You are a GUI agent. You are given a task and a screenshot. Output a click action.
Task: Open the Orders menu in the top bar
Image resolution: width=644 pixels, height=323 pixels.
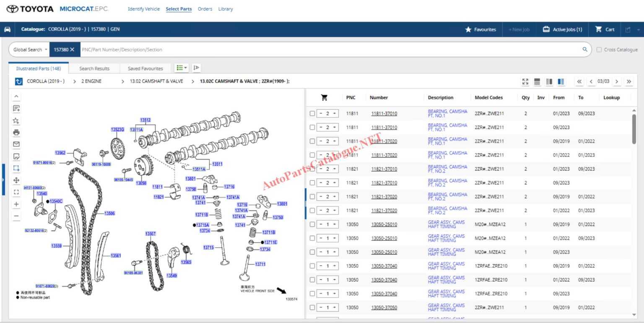pos(205,9)
